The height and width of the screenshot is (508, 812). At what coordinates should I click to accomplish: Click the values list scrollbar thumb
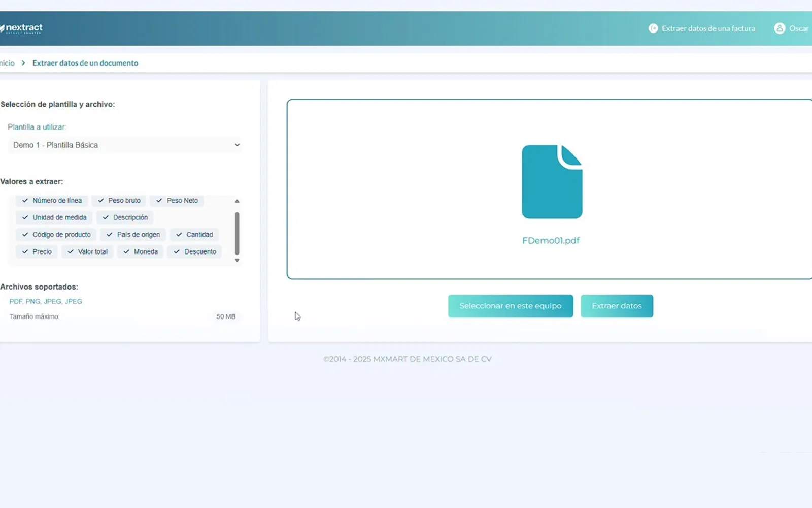(237, 233)
